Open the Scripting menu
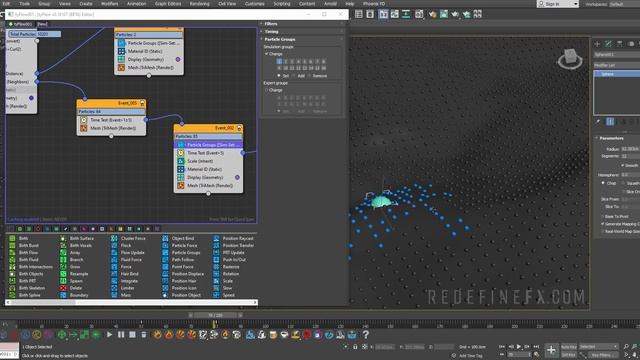Screen dimensions: 640x360 click(282, 4)
